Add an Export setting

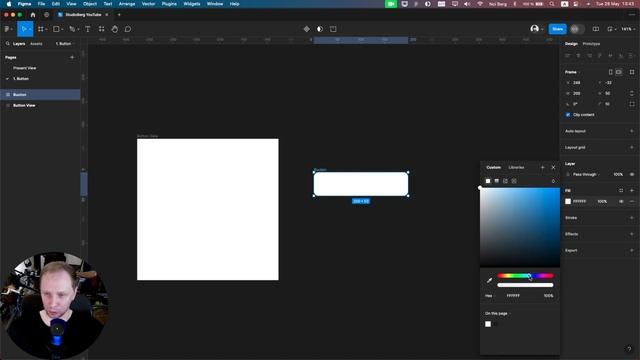click(632, 250)
